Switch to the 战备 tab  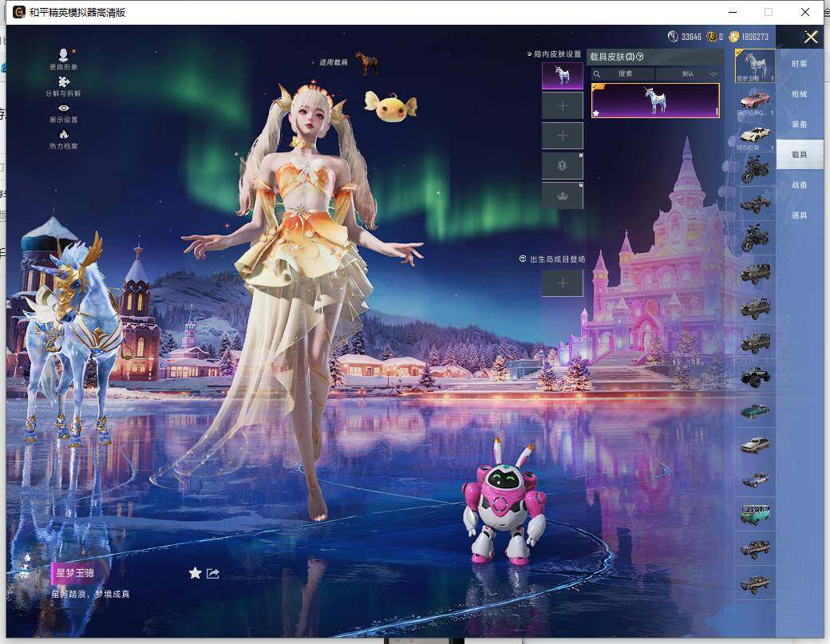click(800, 185)
